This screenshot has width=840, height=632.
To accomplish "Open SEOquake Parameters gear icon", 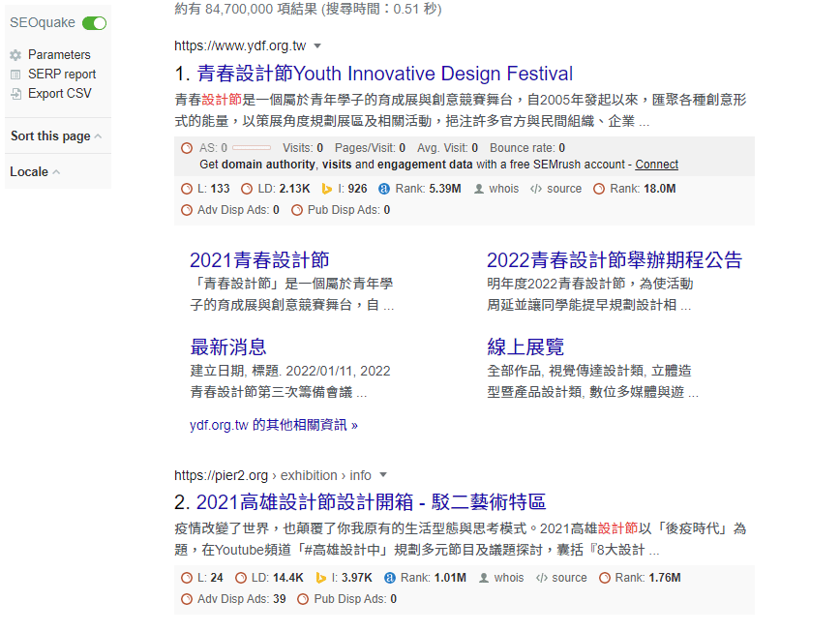I will (15, 55).
